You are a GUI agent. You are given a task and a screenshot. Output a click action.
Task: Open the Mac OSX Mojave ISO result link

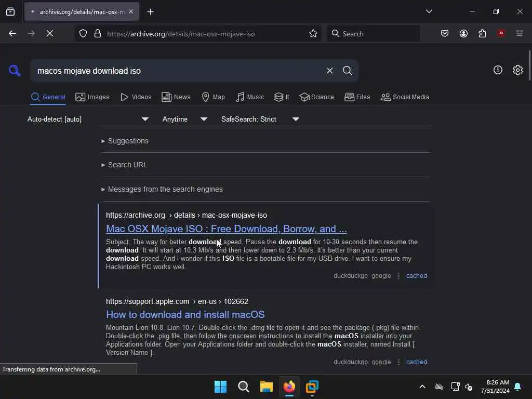(x=227, y=229)
